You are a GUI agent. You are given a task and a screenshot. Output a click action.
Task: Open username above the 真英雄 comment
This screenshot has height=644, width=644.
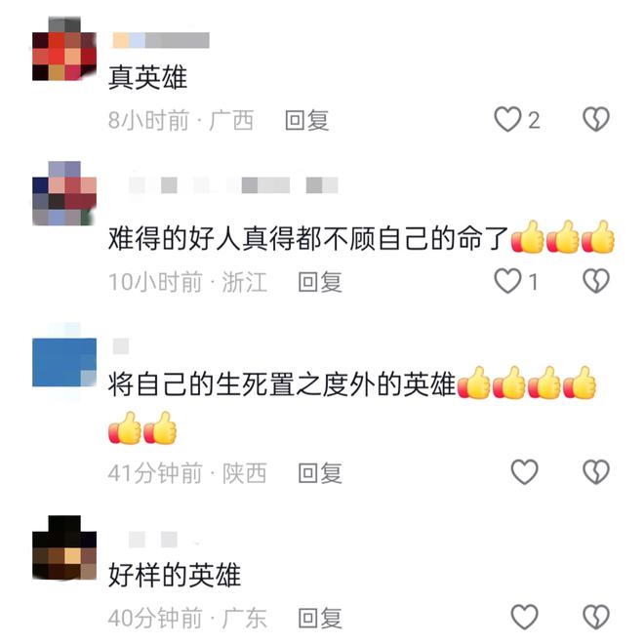[161, 40]
